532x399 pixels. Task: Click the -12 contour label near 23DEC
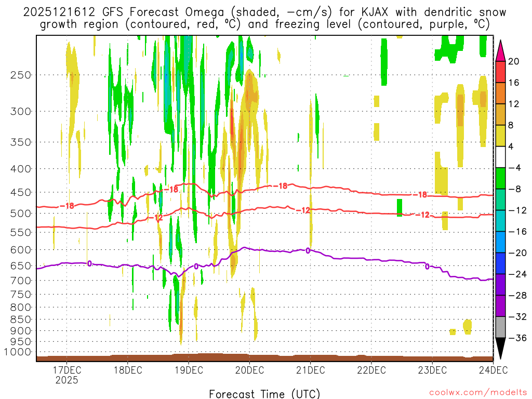pos(423,215)
